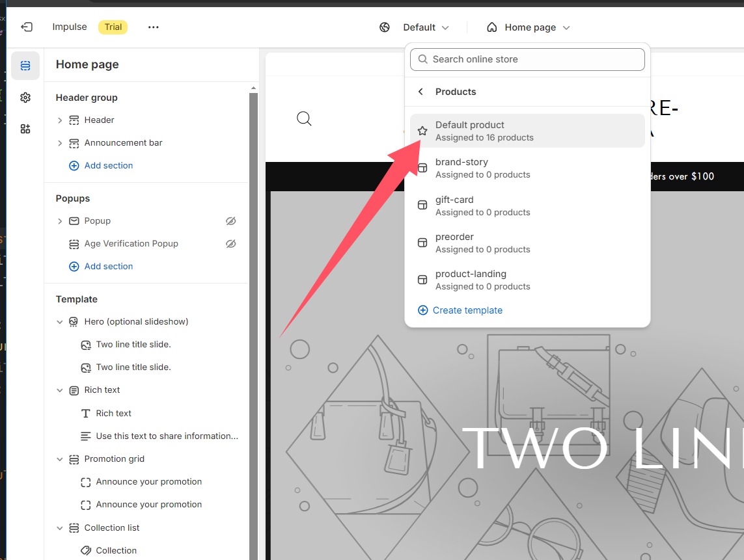The image size is (744, 560).
Task: Open the three-dot more actions menu
Action: coord(153,27)
